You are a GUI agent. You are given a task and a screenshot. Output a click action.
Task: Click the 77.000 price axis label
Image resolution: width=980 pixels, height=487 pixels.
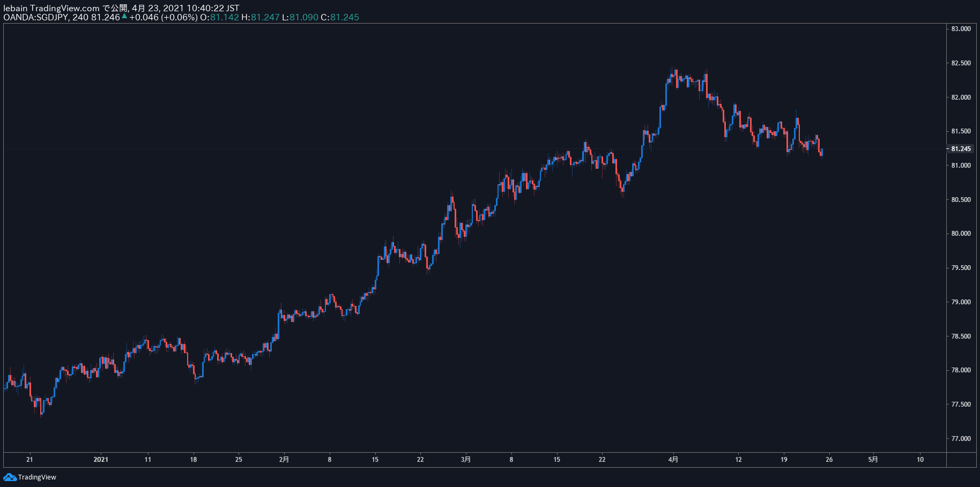961,439
